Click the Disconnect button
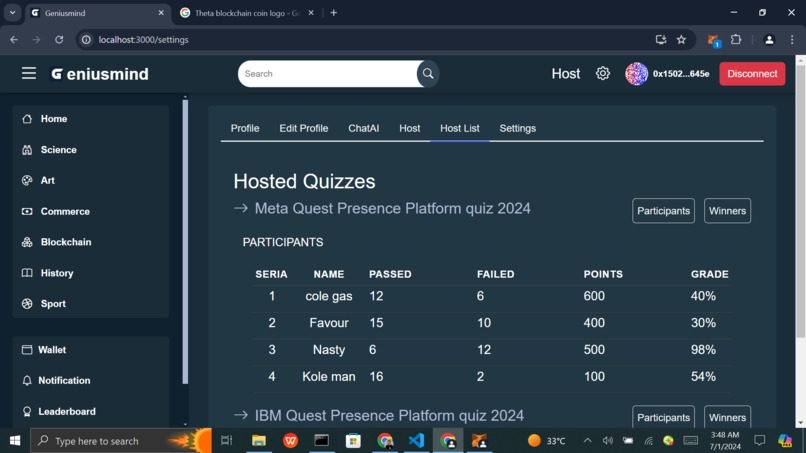This screenshot has height=453, width=806. click(752, 74)
